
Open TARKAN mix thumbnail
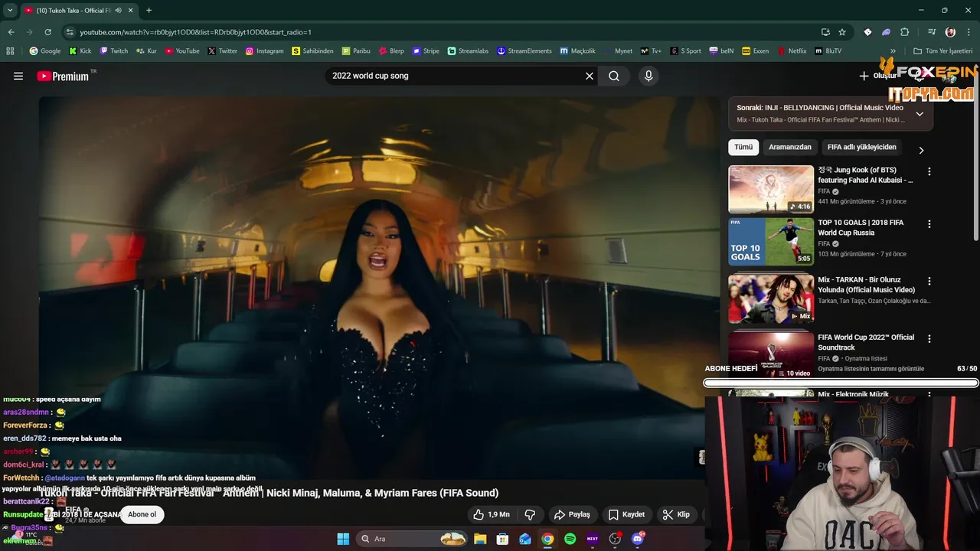click(771, 298)
